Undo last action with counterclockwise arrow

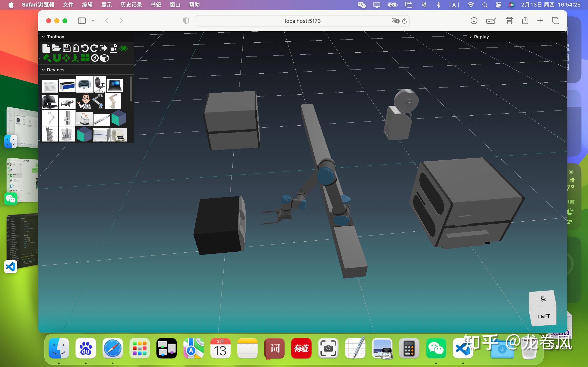point(85,48)
